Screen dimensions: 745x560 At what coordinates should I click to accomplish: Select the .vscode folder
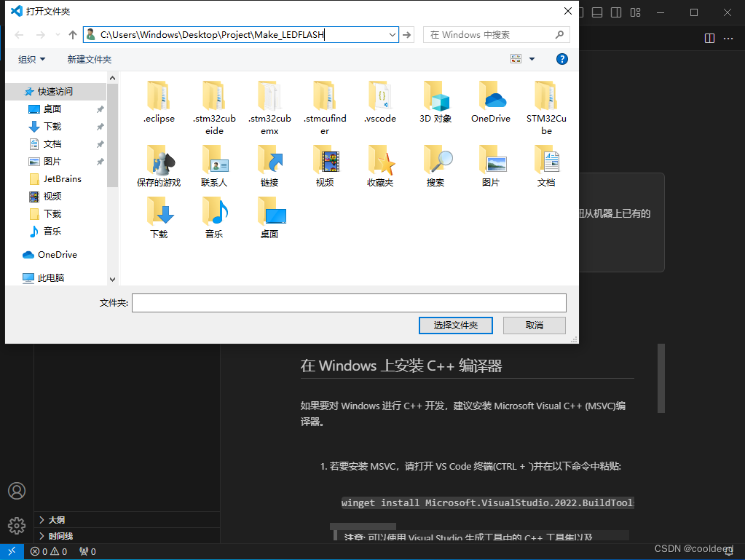point(380,103)
